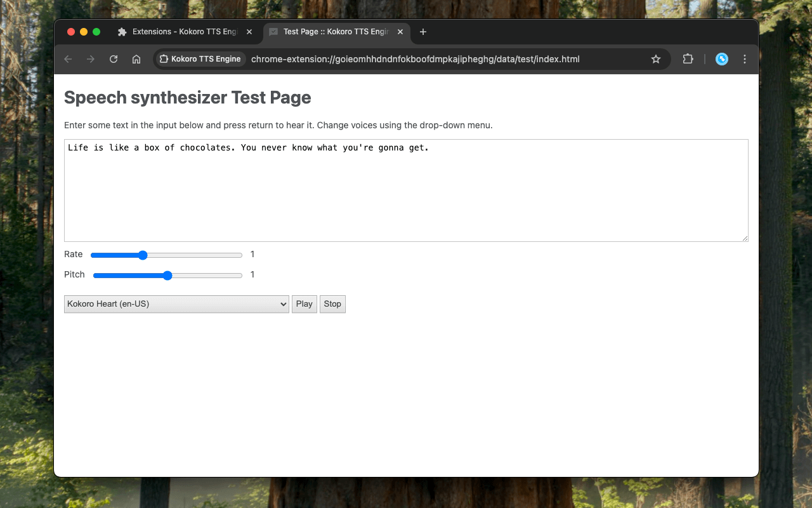The width and height of the screenshot is (812, 508).
Task: Reload the page with refresh icon
Action: 114,59
